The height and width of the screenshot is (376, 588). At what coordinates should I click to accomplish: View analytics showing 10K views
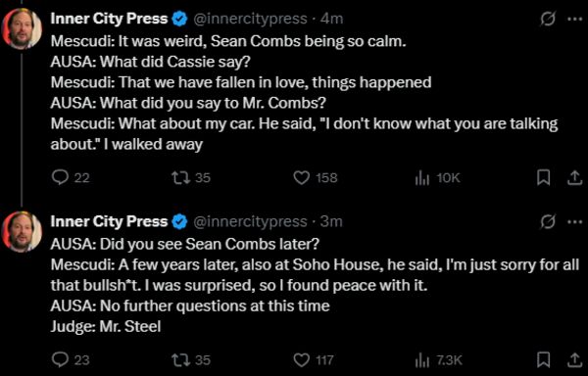pyautogui.click(x=437, y=178)
